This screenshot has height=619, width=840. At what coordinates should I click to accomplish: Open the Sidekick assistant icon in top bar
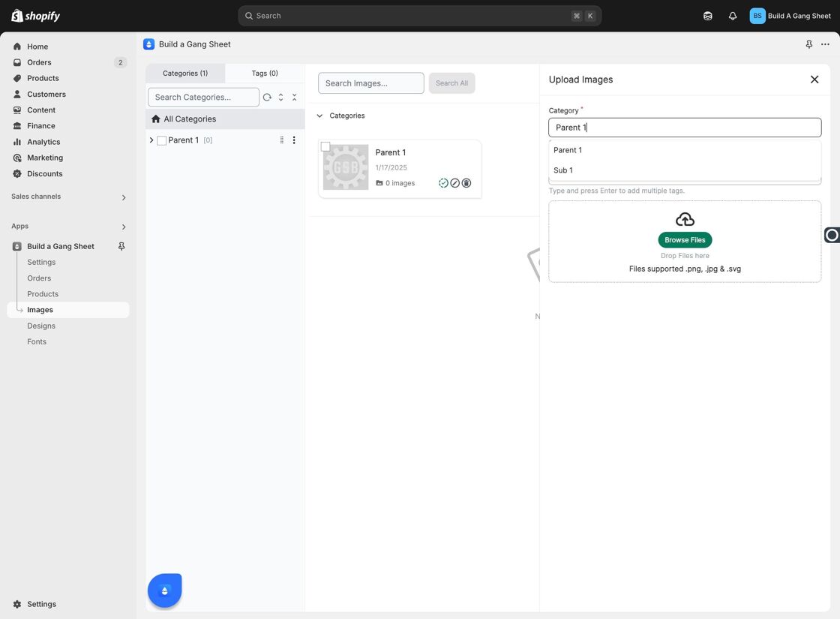(708, 16)
